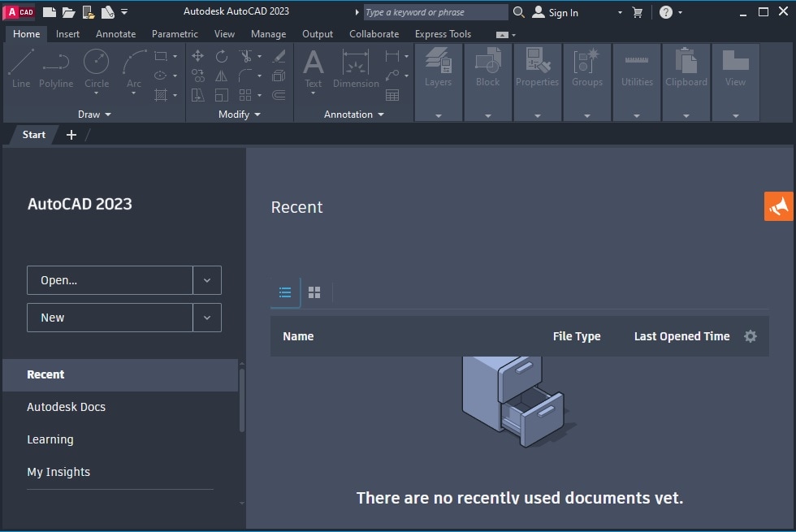The image size is (796, 532).
Task: Activate the Move tool
Action: click(x=198, y=56)
